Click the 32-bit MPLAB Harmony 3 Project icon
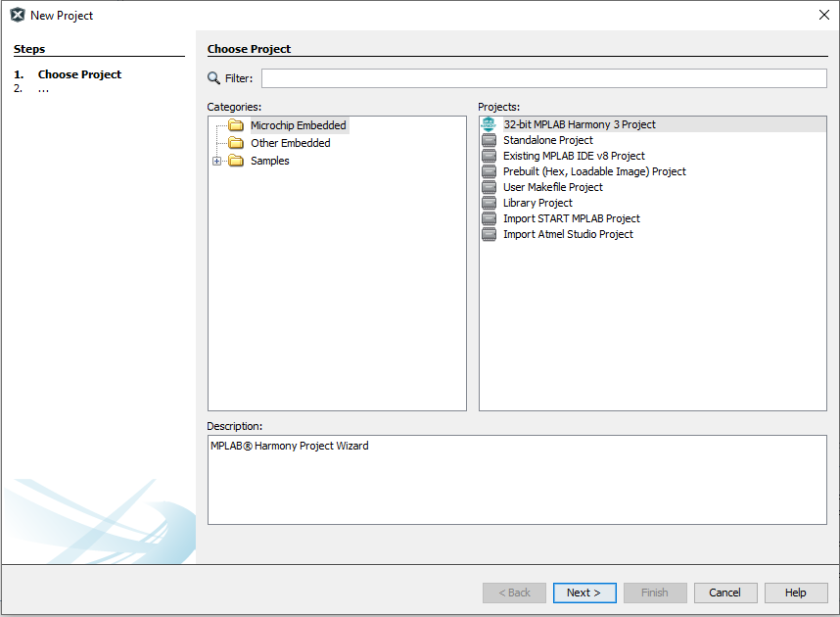Viewport: 840px width, 617px height. coord(489,123)
